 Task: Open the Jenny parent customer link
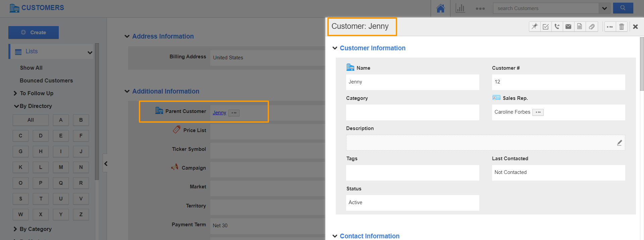coord(219,113)
